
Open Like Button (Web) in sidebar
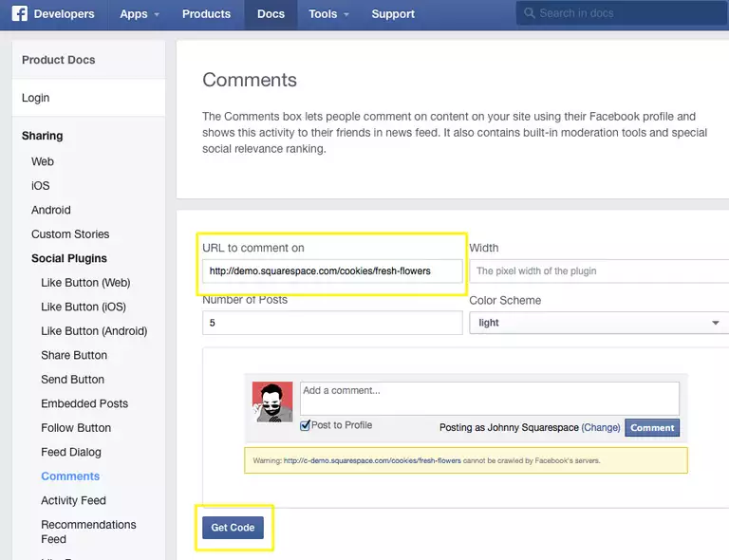point(85,283)
